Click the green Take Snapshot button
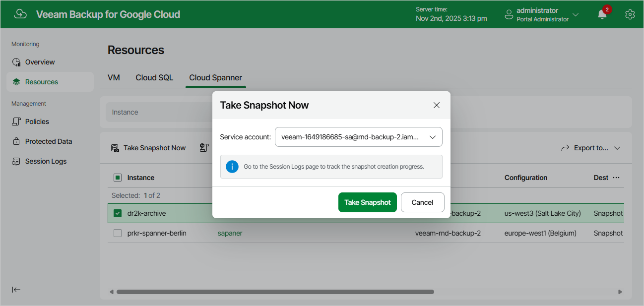 [368, 202]
